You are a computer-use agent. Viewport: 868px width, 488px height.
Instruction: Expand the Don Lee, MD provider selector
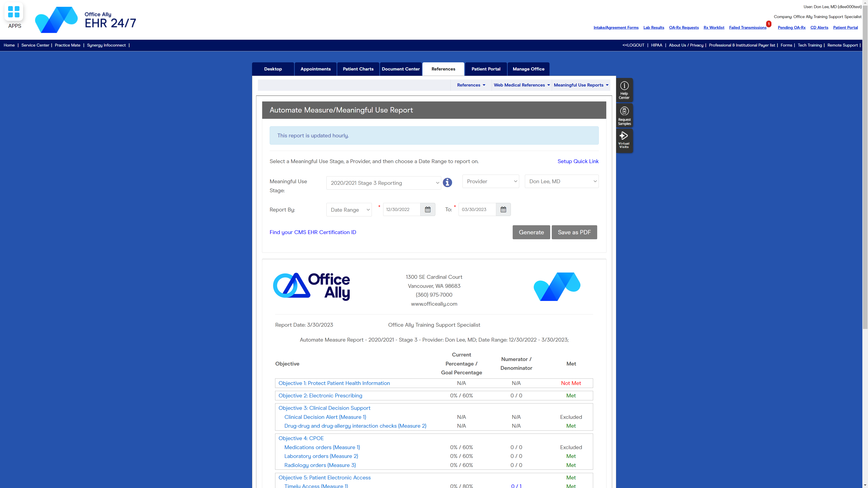click(561, 181)
